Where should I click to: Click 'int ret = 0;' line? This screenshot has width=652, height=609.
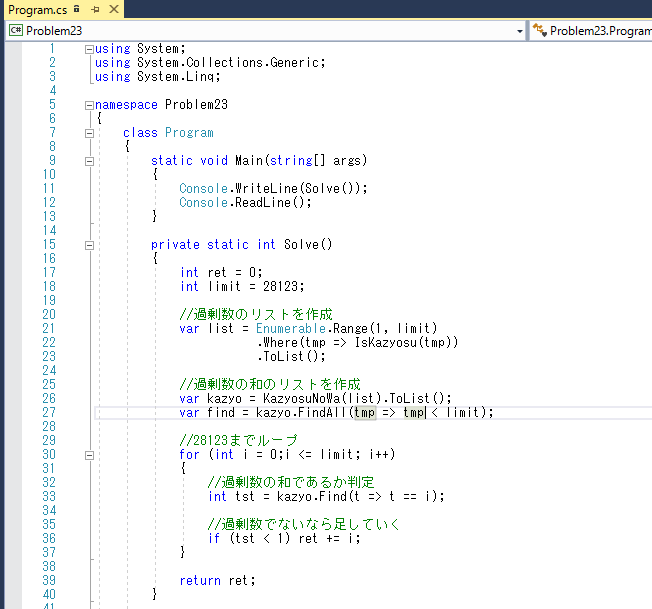click(x=221, y=273)
